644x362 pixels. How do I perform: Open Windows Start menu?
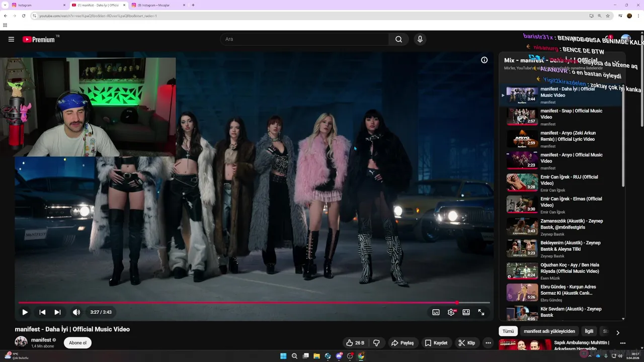tap(283, 356)
